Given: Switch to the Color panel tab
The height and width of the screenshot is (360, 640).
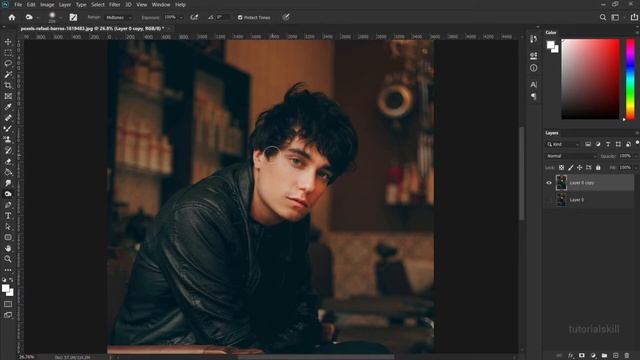Looking at the screenshot, I should tap(551, 33).
